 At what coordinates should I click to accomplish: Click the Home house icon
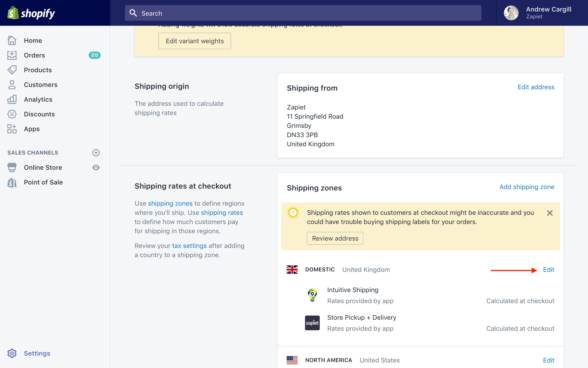pos(12,40)
